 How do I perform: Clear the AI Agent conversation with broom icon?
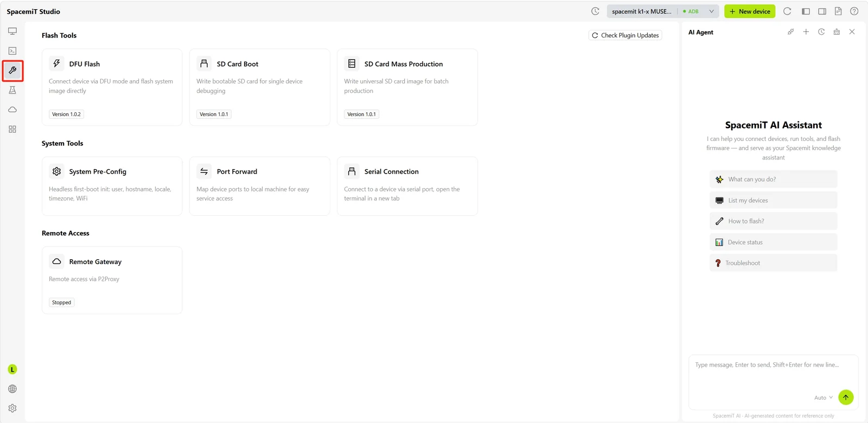(x=837, y=32)
